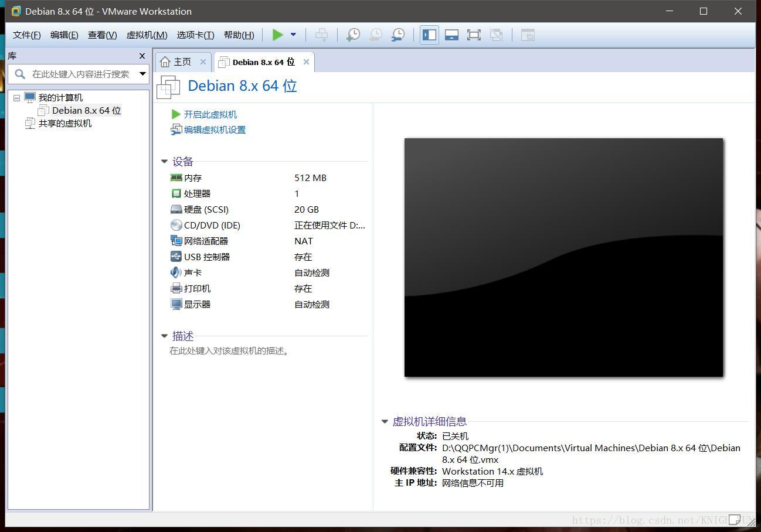This screenshot has height=532, width=761.
Task: Open the 选项卡(T) menu
Action: [x=196, y=35]
